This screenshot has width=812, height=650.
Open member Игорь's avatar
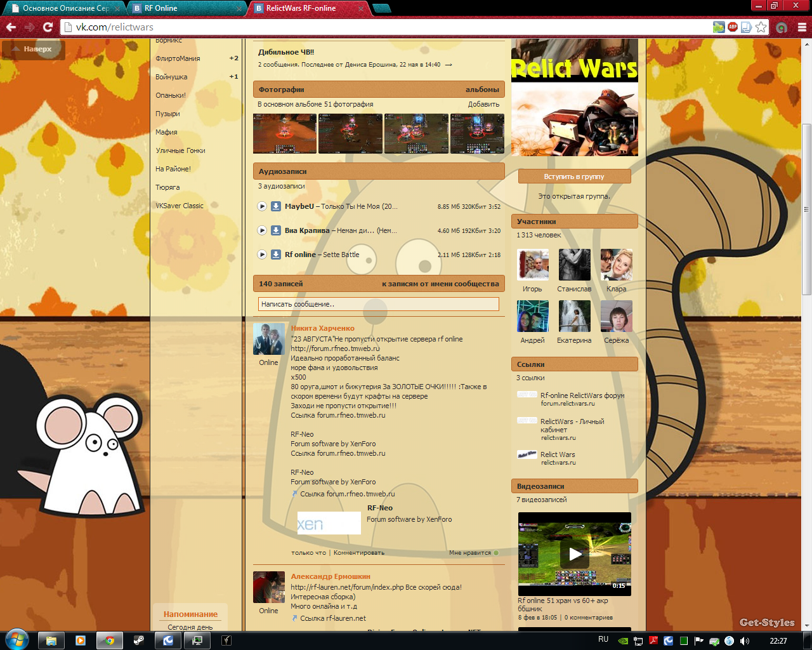tap(533, 265)
